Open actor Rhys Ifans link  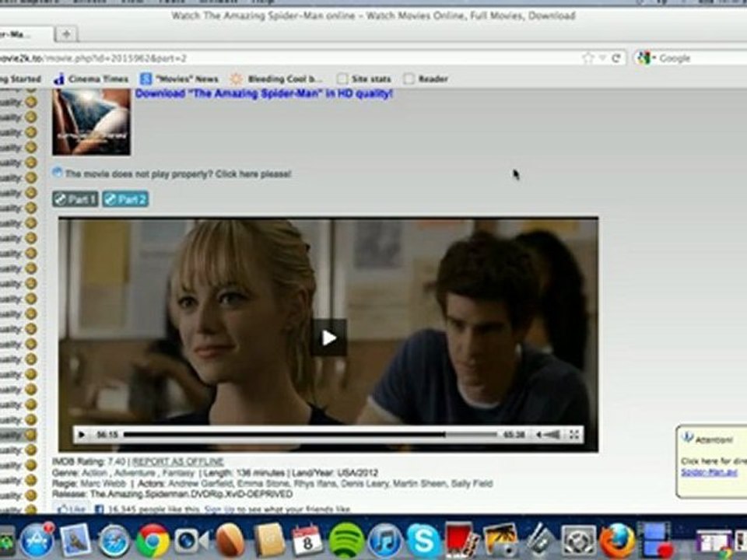pyautogui.click(x=315, y=483)
